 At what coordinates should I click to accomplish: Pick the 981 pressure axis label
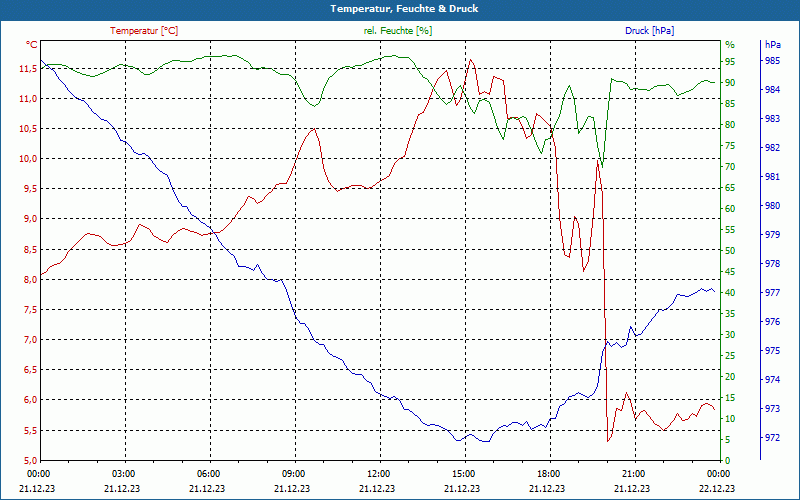[773, 177]
